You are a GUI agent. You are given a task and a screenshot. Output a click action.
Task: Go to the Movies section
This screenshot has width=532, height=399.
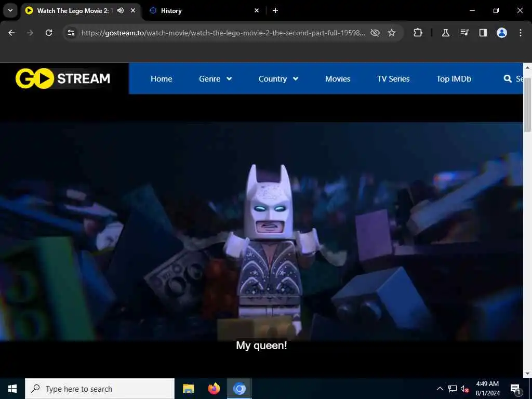[338, 79]
